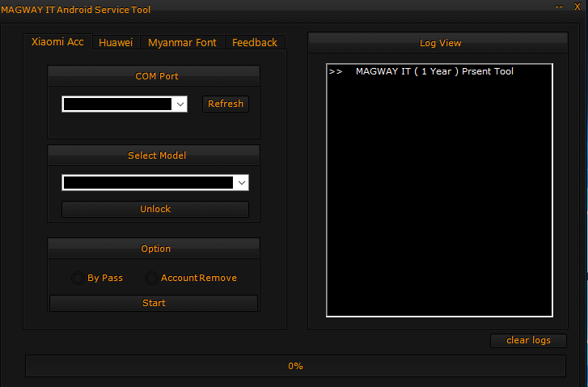Expand the COM Port dropdown arrow
The width and height of the screenshot is (588, 387).
[180, 104]
